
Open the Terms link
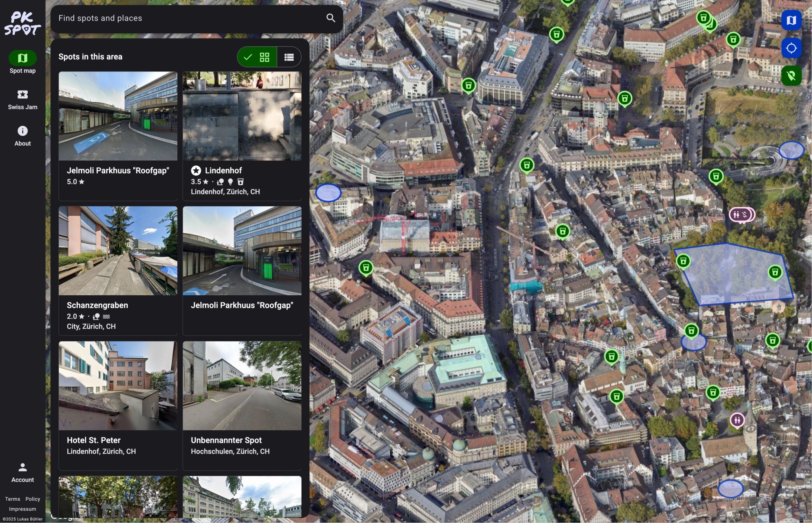click(x=13, y=499)
